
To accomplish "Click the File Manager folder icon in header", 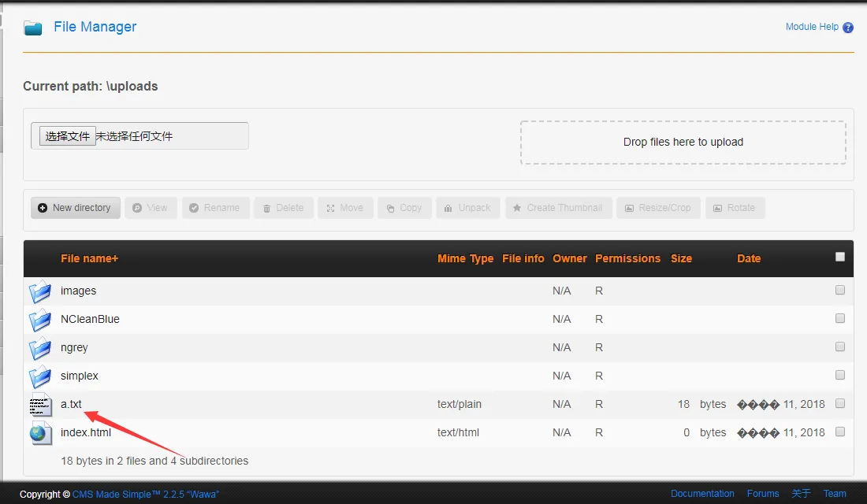I will pyautogui.click(x=33, y=28).
